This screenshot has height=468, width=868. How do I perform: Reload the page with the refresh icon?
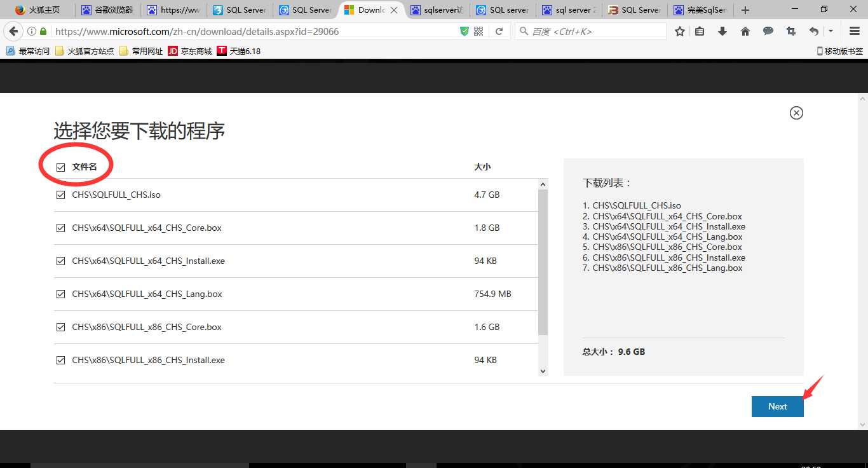pos(499,31)
